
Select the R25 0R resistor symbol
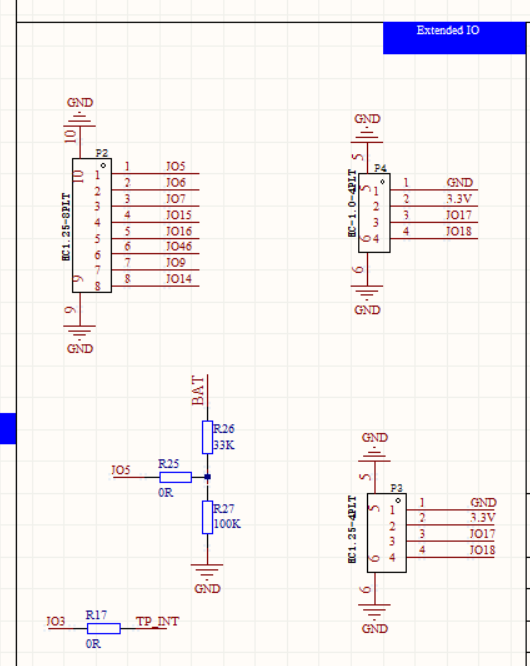175,477
